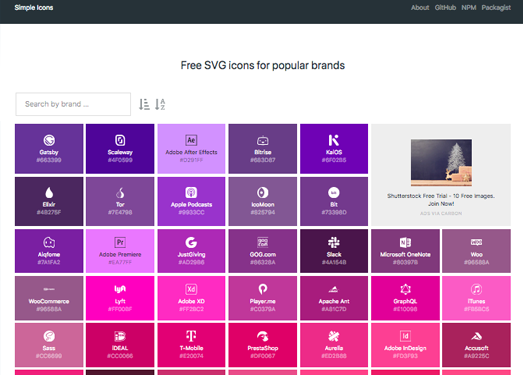The image size is (523, 375).
Task: Select the Scaleway logo icon
Action: 120,140
